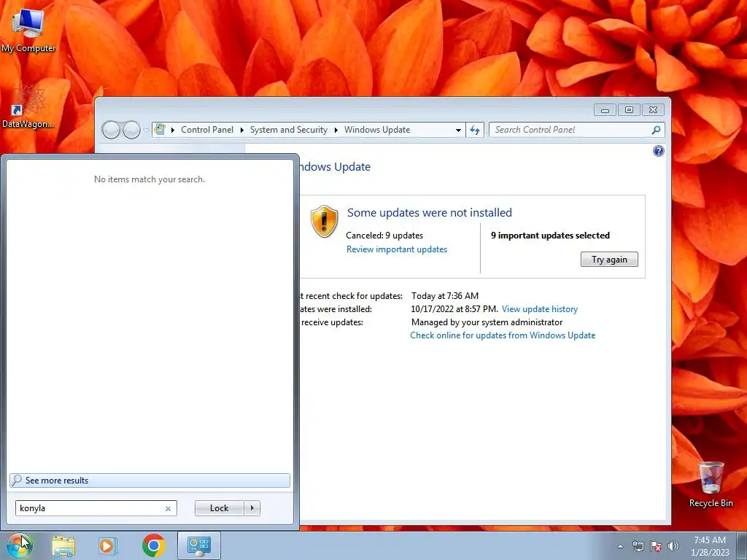Expand arrow after Control Panel breadcrumb
Viewport: 747px width, 560px height.
tap(242, 130)
